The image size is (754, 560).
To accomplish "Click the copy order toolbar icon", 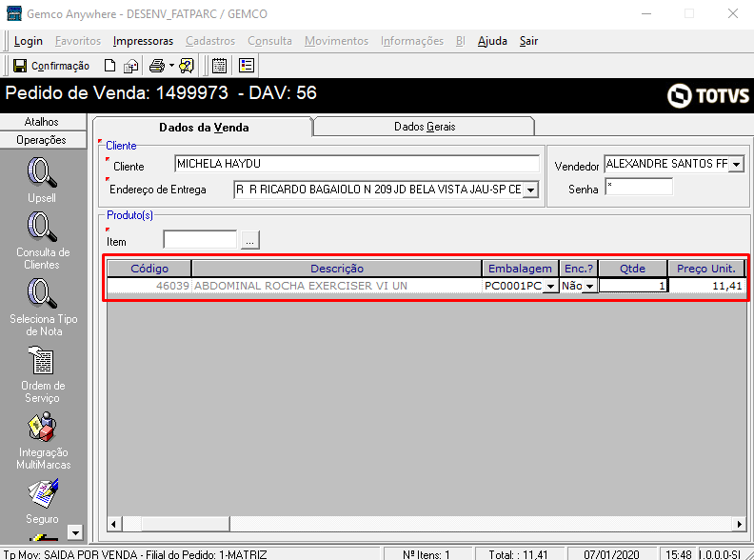I will point(130,66).
